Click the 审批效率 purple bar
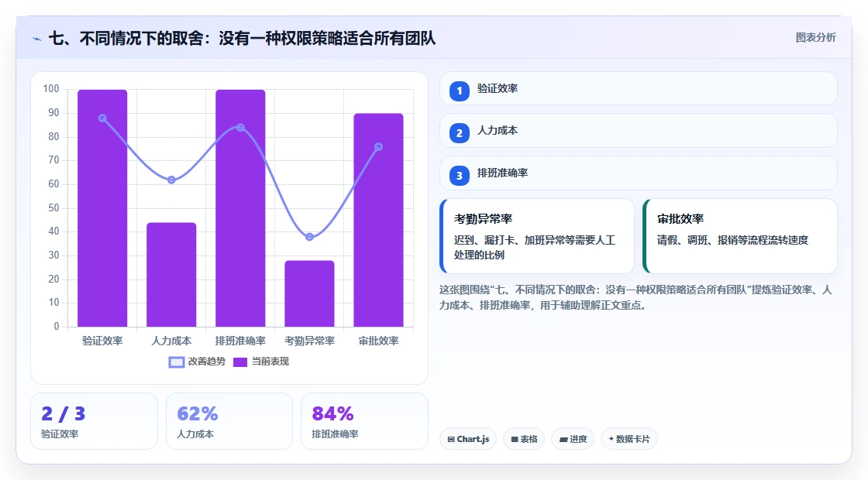Viewport: 868px width, 480px height. (x=379, y=220)
